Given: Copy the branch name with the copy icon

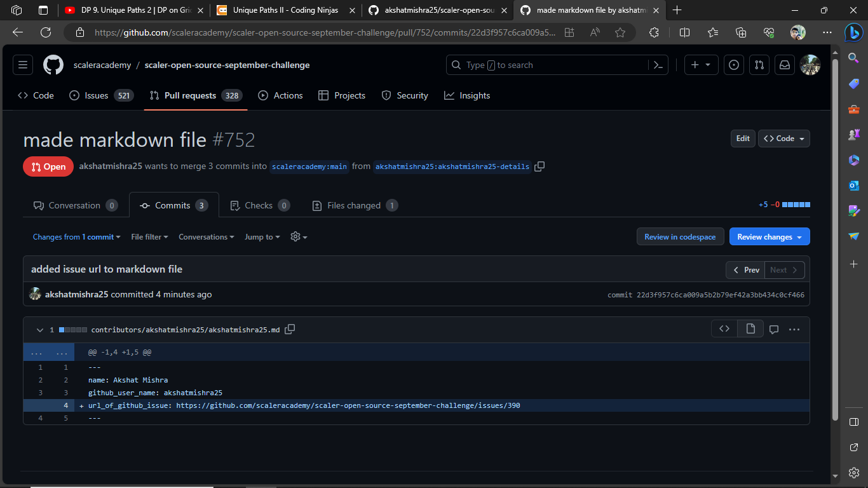Looking at the screenshot, I should point(539,166).
